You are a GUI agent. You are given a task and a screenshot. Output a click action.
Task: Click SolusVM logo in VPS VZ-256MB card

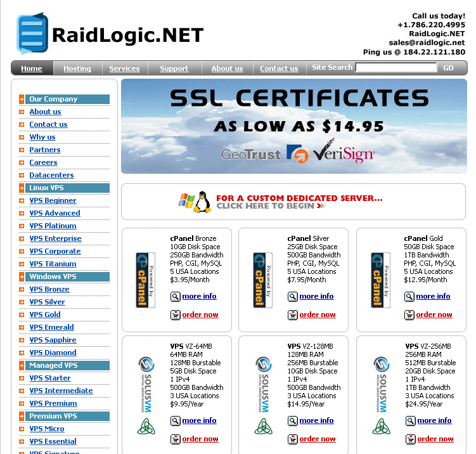pyautogui.click(x=382, y=384)
